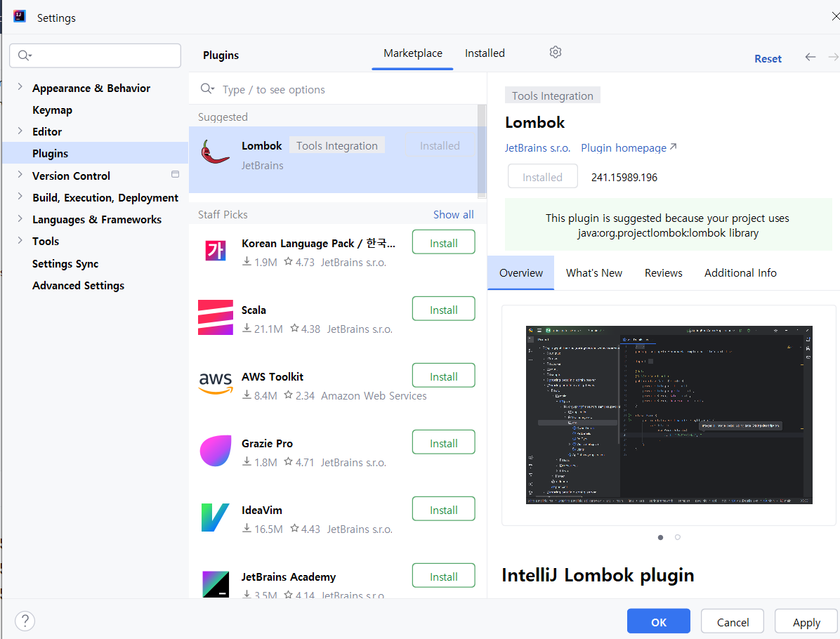Select the second screenshot carousel dot

click(x=678, y=537)
